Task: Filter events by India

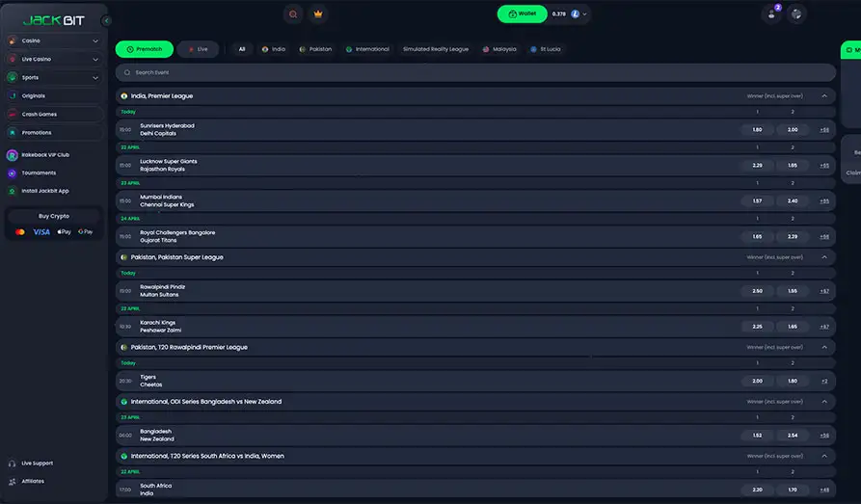Action: pyautogui.click(x=274, y=49)
